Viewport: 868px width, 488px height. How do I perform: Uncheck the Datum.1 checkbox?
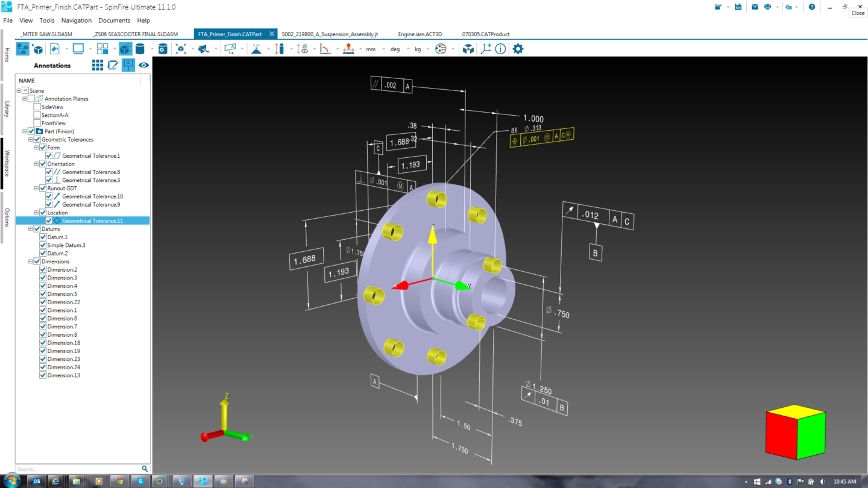[43, 237]
